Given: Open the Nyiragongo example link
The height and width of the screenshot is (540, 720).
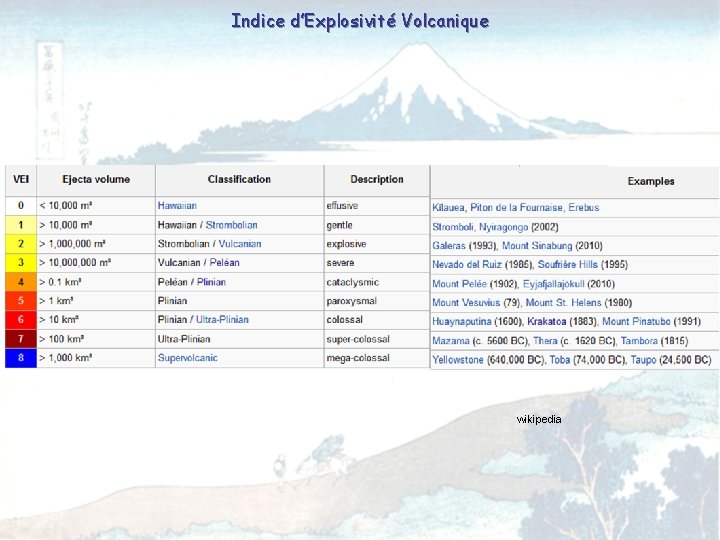Looking at the screenshot, I should (x=504, y=227).
